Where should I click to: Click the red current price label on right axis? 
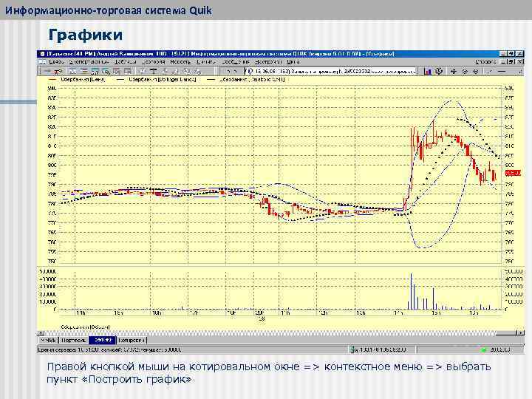click(x=513, y=174)
